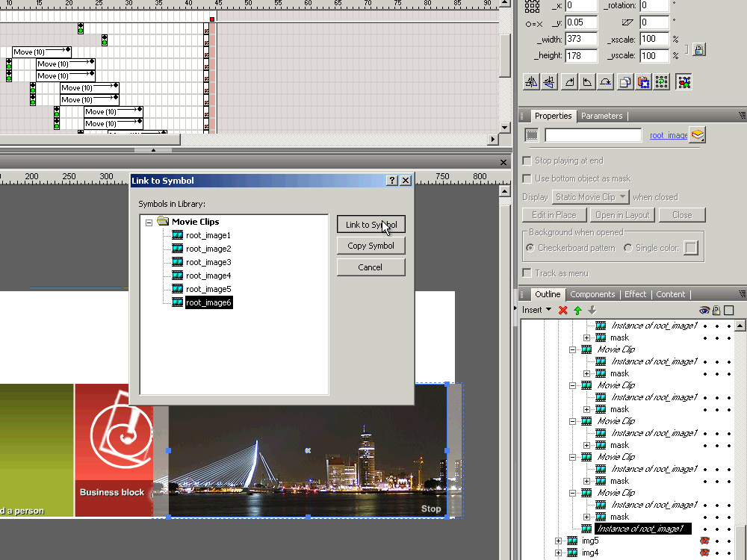Click the aspect ratio lock icon
Viewport: 747px width, 560px height.
698,50
